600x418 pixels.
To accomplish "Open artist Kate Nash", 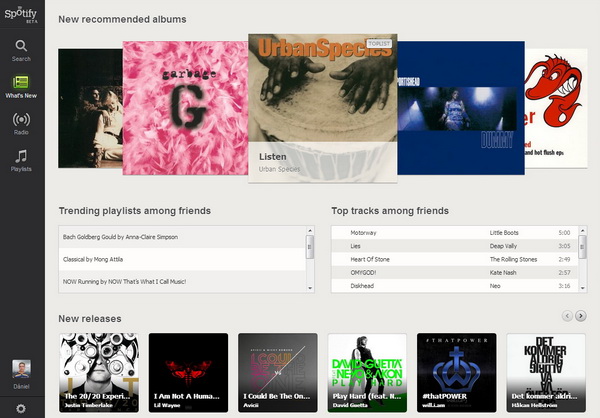I will pos(503,273).
